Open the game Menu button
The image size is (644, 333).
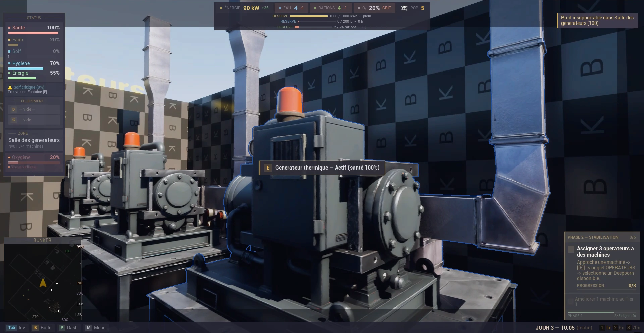[x=96, y=328]
